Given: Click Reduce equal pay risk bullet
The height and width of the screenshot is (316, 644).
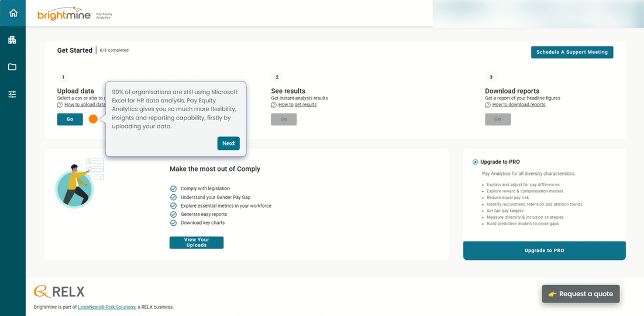Looking at the screenshot, I should [508, 197].
